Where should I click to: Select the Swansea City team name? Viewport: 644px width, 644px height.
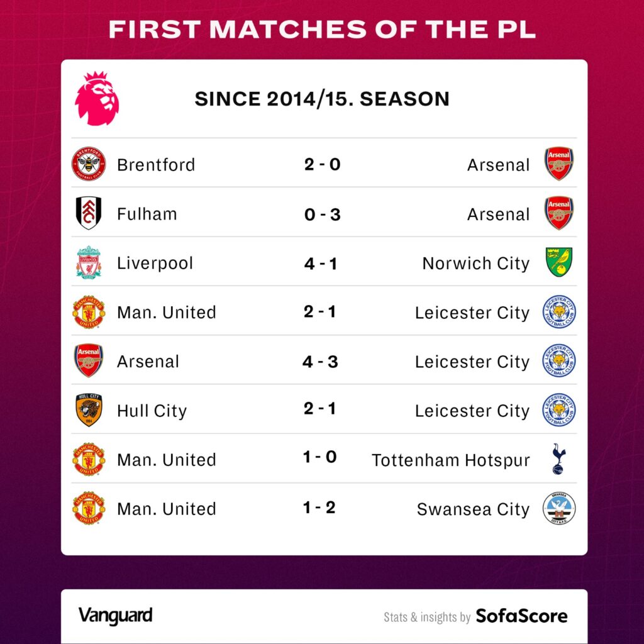[x=473, y=509]
